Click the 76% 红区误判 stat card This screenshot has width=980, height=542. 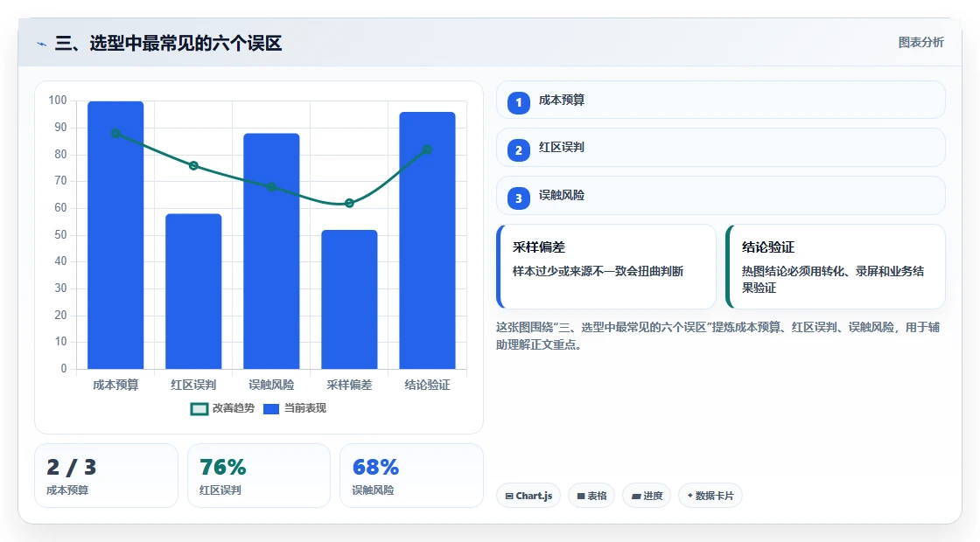tap(259, 476)
